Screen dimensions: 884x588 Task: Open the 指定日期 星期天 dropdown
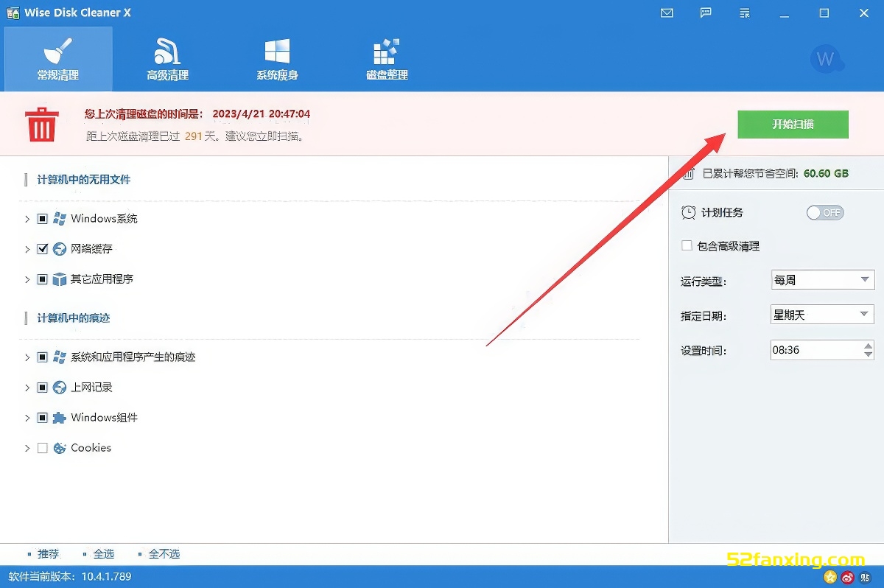coord(822,315)
